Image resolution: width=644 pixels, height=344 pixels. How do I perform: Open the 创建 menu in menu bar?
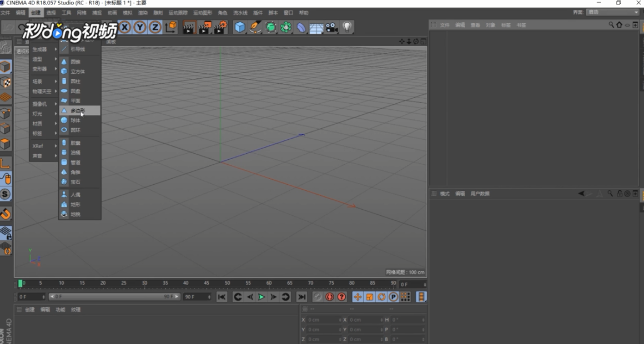(x=36, y=13)
